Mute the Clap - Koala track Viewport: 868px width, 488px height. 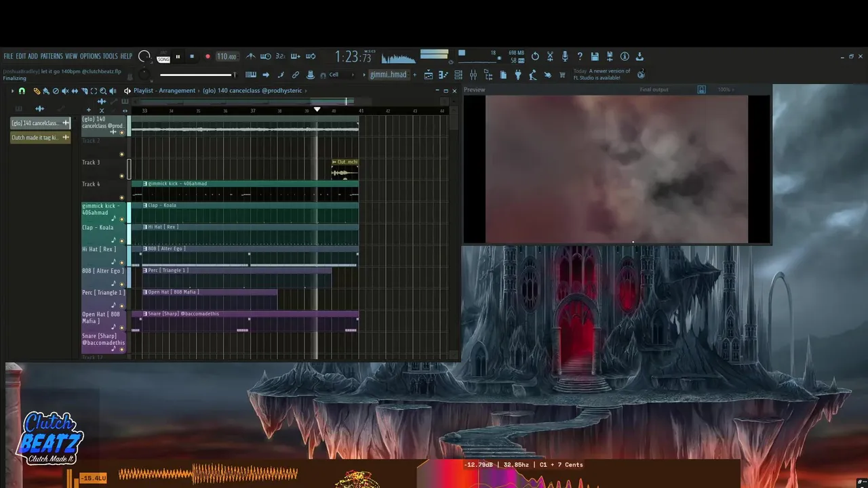tap(122, 241)
